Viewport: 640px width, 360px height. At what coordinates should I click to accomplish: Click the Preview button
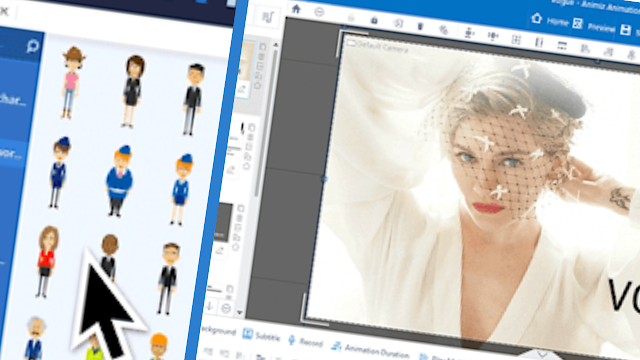(594, 25)
